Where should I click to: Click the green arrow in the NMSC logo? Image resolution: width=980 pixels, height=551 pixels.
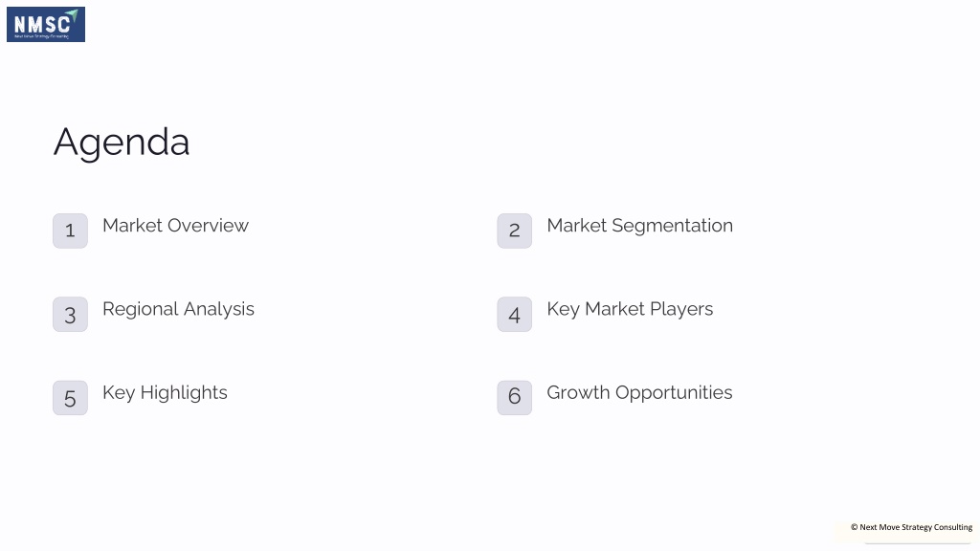click(72, 14)
